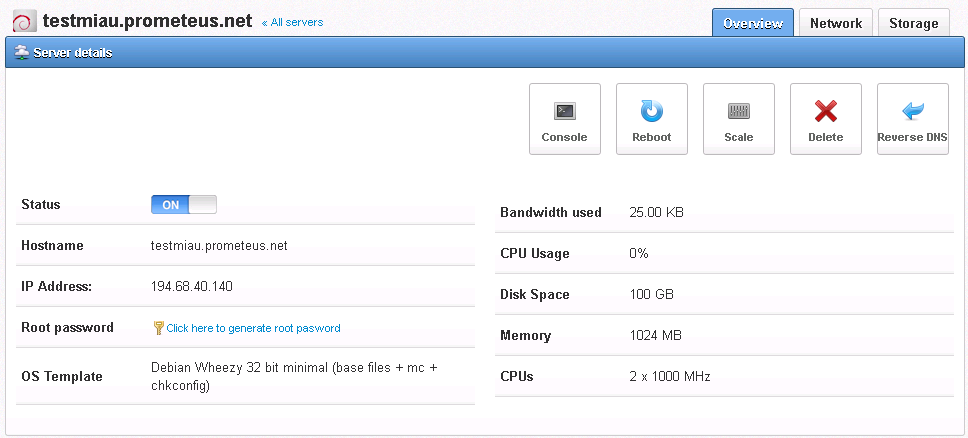The width and height of the screenshot is (968, 438).
Task: Toggle the server Status ON switch
Action: tap(184, 204)
